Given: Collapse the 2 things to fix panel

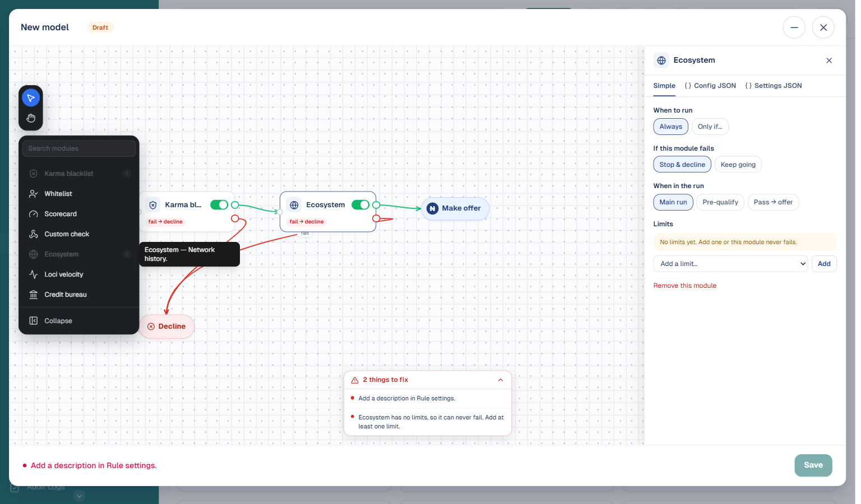Looking at the screenshot, I should pos(501,380).
